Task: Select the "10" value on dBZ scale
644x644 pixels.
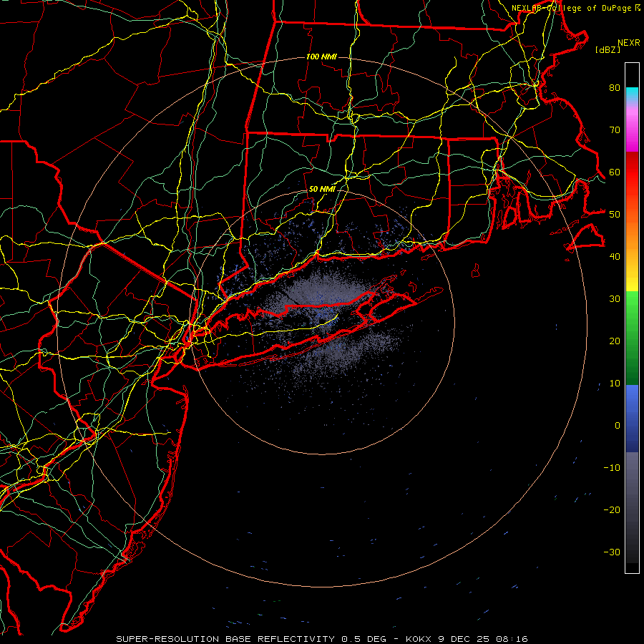Action: [615, 384]
